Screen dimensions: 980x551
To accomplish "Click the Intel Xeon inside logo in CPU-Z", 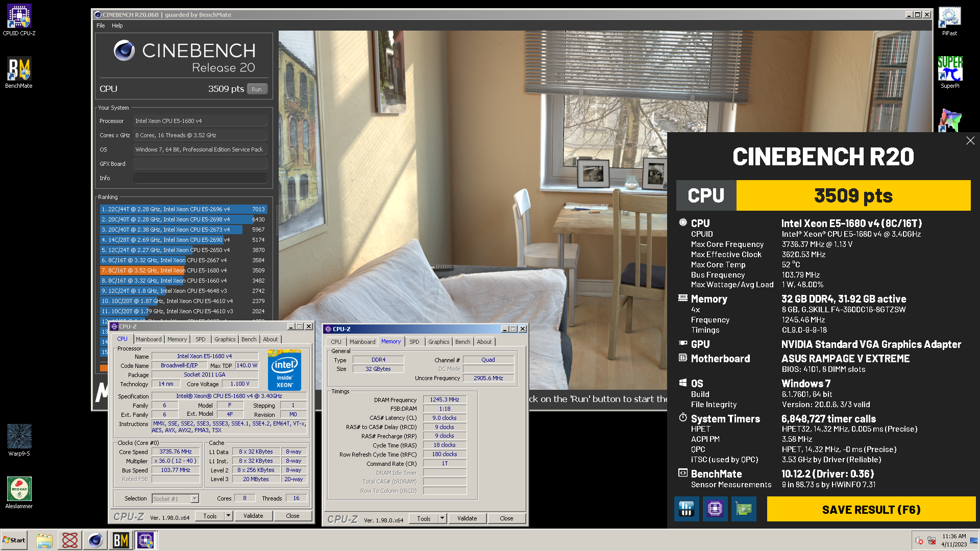I will [284, 370].
